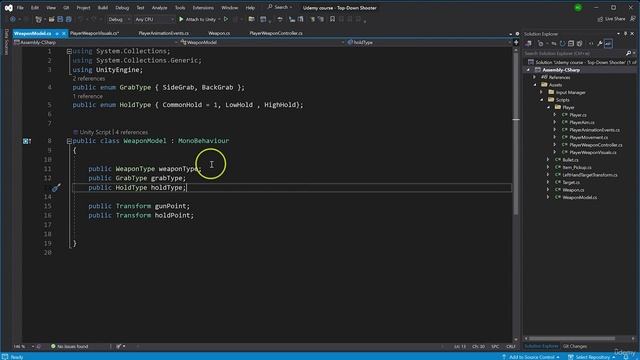Viewport: 640px width, 360px height.
Task: Click the account avatar icon
Action: click(578, 8)
